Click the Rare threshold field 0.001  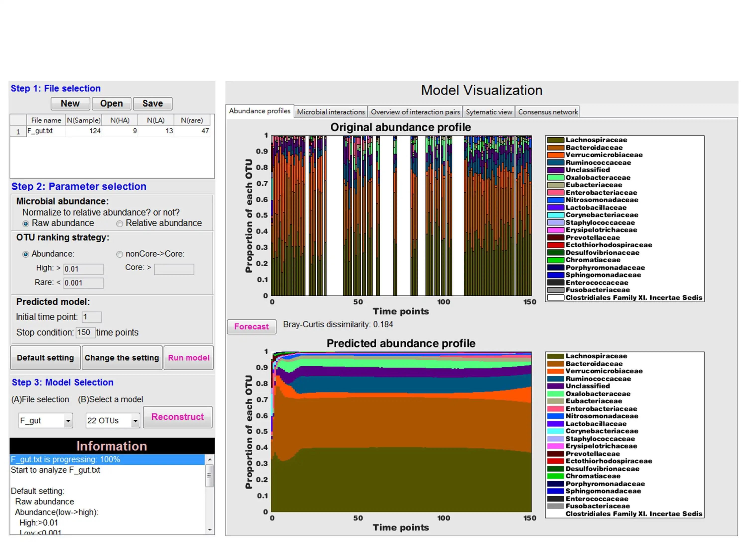83,283
